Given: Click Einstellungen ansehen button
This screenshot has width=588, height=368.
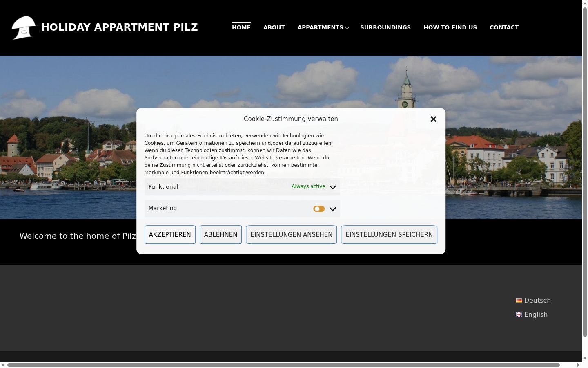Looking at the screenshot, I should pos(291,235).
